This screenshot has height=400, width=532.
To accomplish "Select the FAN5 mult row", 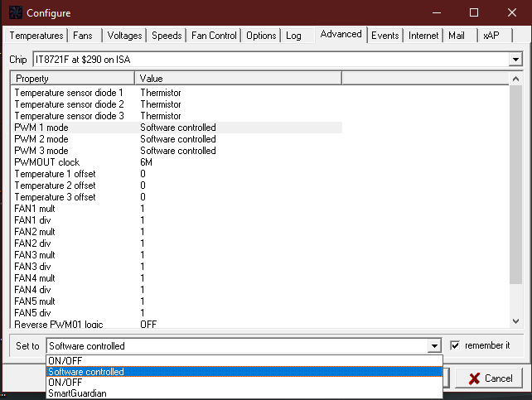I will point(177,301).
